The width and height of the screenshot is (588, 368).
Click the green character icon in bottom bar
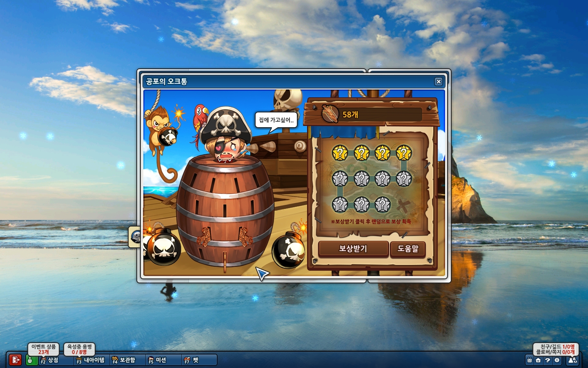(x=30, y=360)
